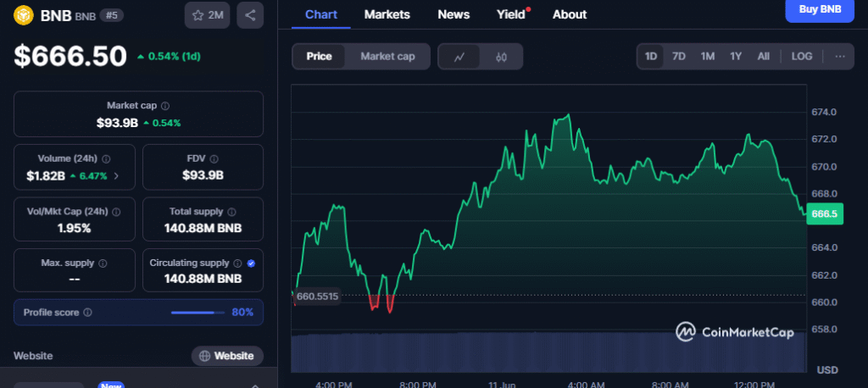
Task: Click the FDV card's $93.9B value
Action: [203, 176]
